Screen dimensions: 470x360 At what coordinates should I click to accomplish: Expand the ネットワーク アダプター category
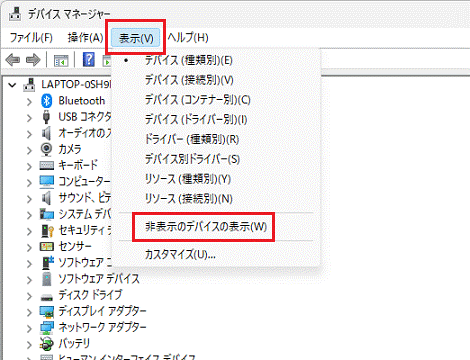(x=29, y=329)
